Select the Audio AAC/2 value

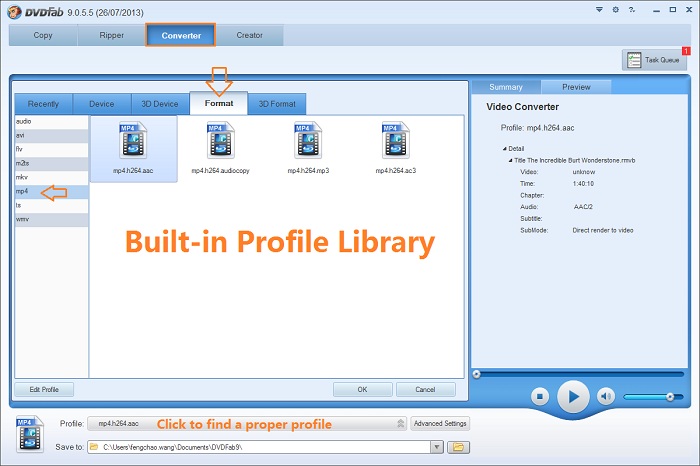[583, 207]
